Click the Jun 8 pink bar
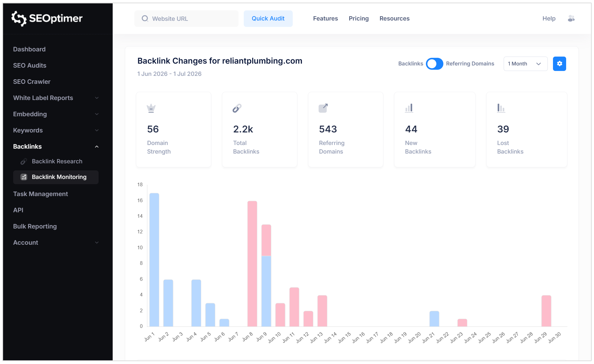This screenshot has height=364, width=594. pos(252,264)
